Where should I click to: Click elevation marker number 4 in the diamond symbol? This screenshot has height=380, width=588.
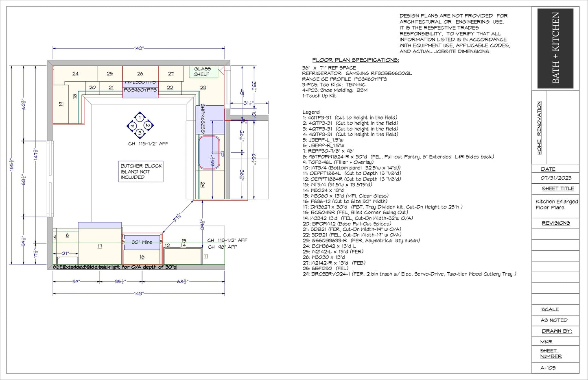[132, 126]
